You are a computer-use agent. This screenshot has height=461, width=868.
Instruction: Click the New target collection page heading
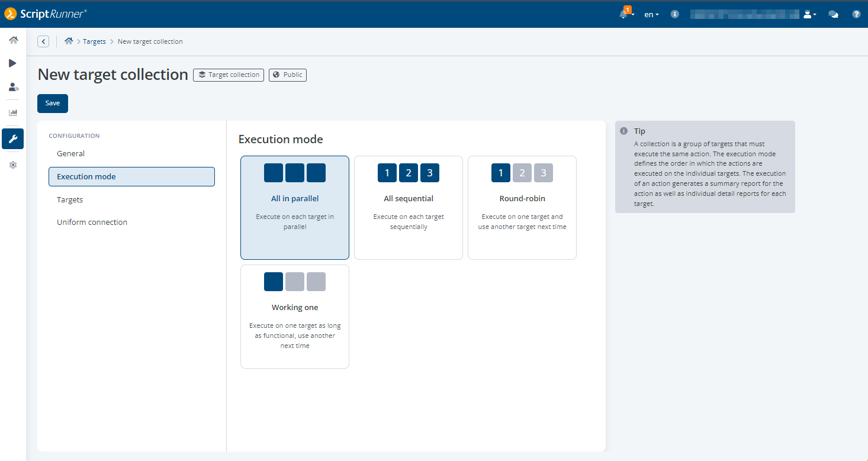coord(113,75)
